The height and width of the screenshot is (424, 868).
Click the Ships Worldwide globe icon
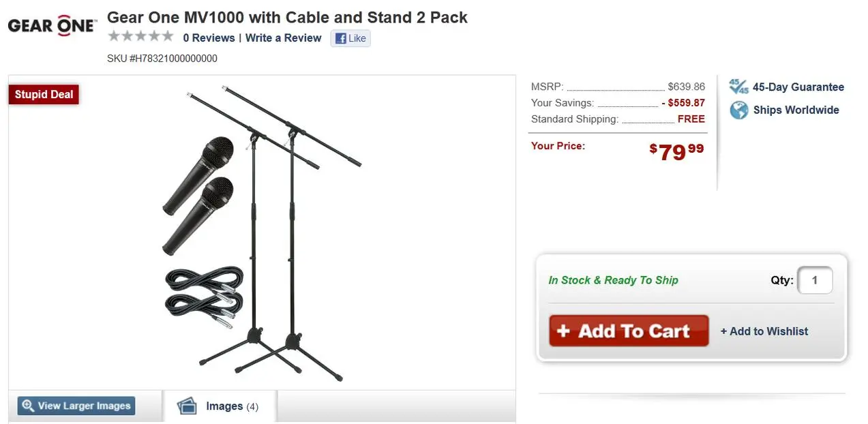738,110
